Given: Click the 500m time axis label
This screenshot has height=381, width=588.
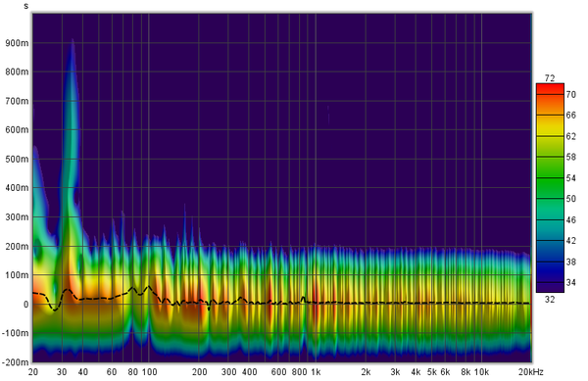Looking at the screenshot, I should tap(17, 160).
